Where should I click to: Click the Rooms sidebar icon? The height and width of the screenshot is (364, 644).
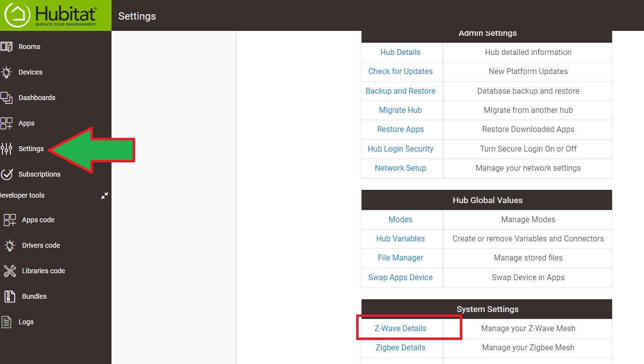pos(6,47)
